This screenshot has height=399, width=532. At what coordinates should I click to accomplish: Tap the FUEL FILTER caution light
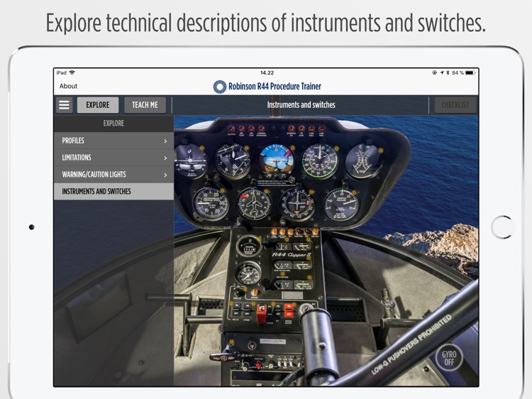coord(274,232)
